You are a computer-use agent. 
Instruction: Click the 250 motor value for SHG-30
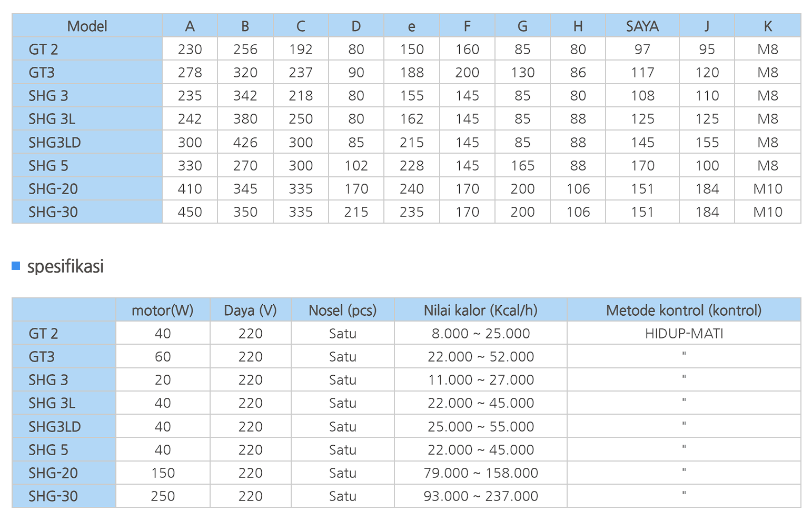click(163, 496)
